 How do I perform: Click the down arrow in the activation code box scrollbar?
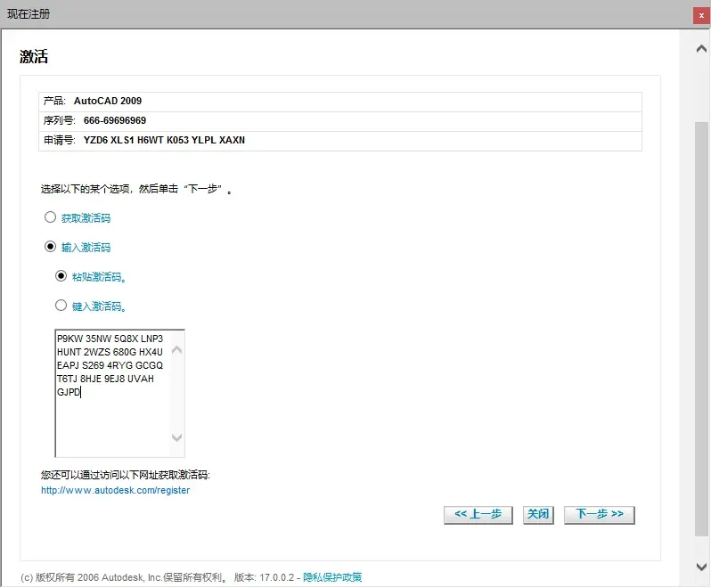(176, 437)
